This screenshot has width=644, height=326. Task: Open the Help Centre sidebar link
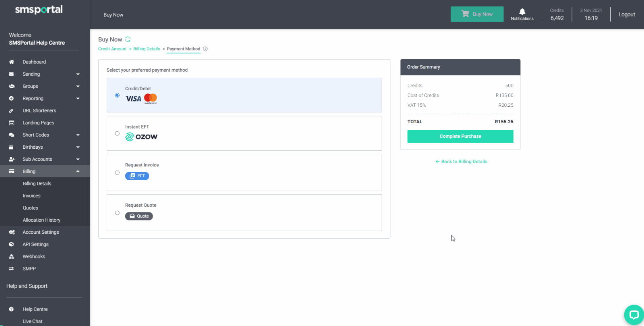click(35, 309)
